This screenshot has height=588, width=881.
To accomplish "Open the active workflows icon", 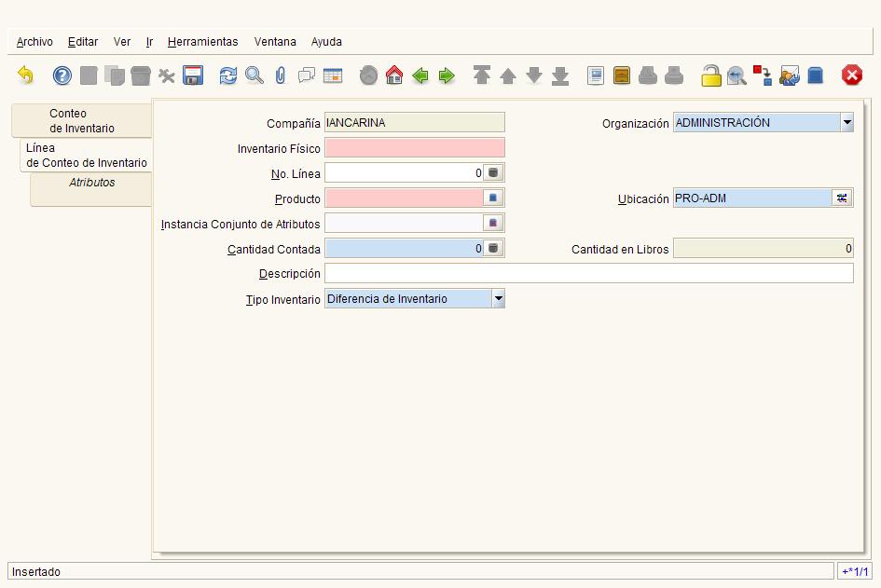I will (x=763, y=75).
